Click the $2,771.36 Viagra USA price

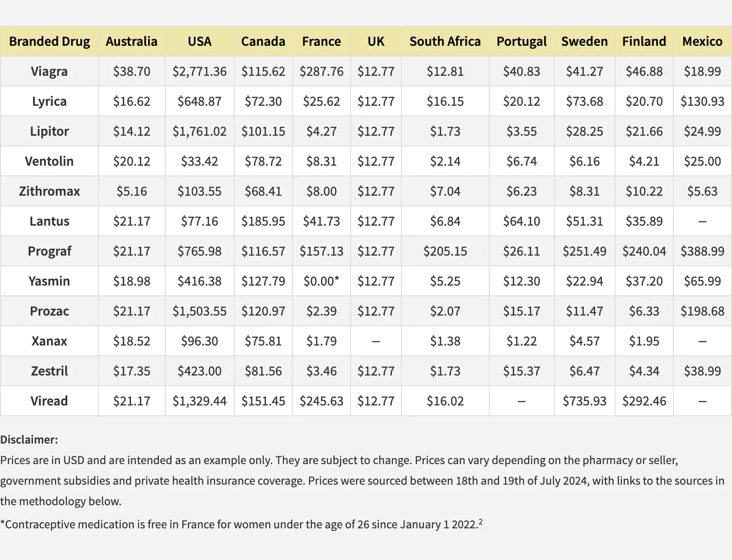coord(199,71)
